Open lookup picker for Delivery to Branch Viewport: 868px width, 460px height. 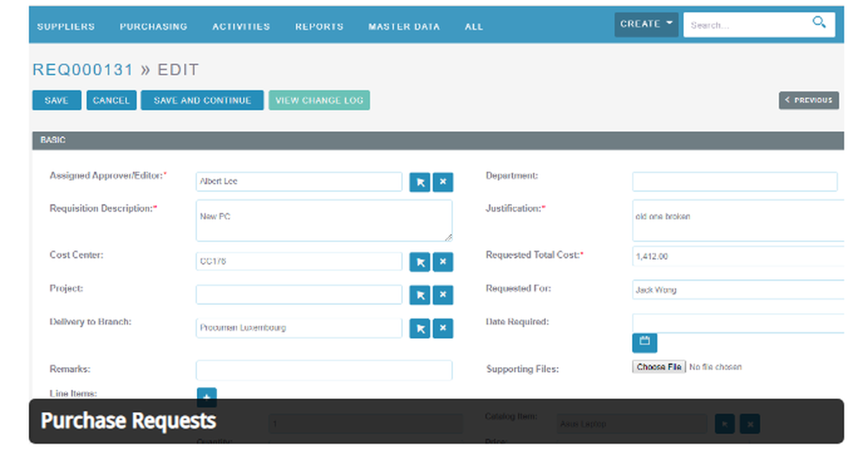419,328
